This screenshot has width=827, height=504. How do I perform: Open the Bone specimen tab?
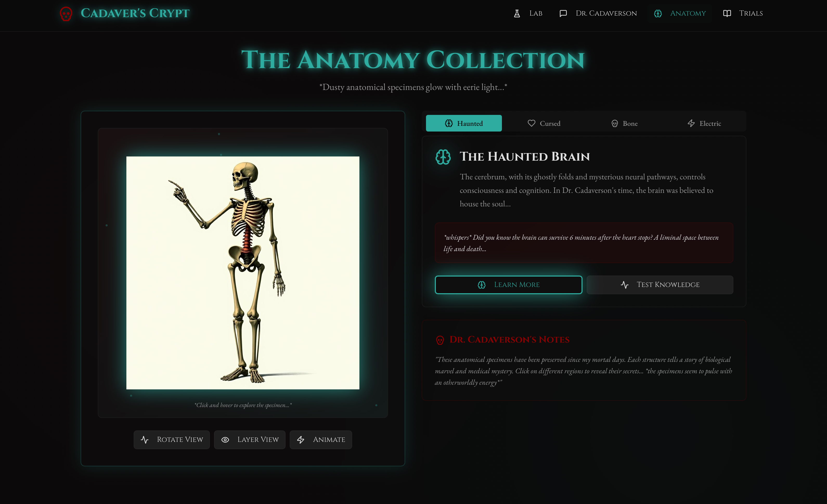tap(624, 123)
